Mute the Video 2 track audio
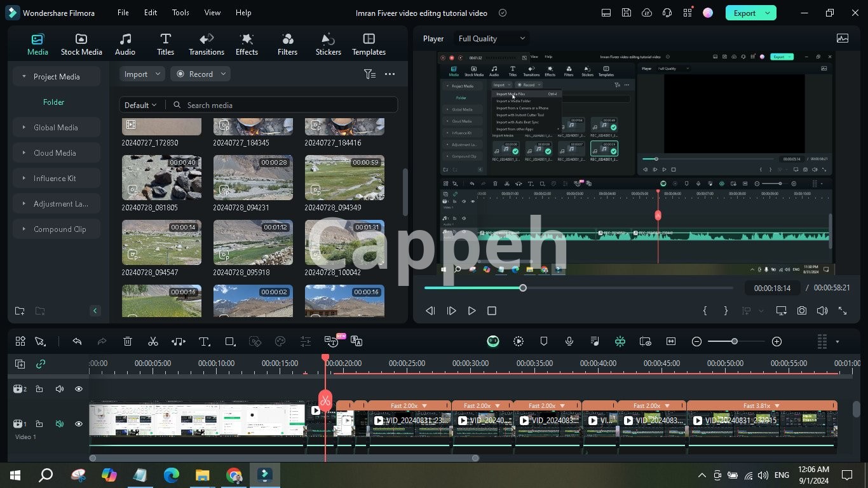Image resolution: width=868 pixels, height=488 pixels. tap(60, 389)
